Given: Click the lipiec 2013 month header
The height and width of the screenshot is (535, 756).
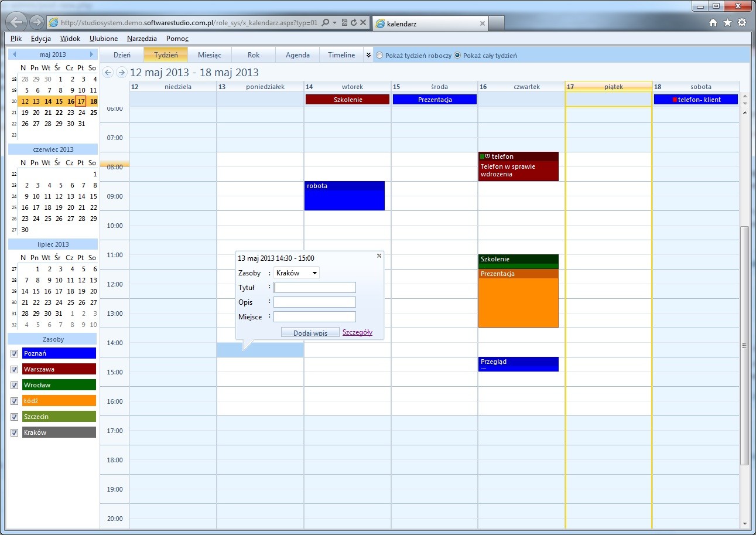Looking at the screenshot, I should coord(53,244).
